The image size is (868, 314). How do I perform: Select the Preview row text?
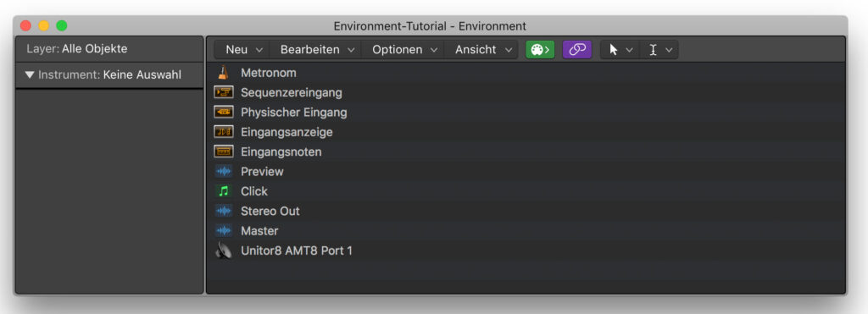pyautogui.click(x=262, y=171)
